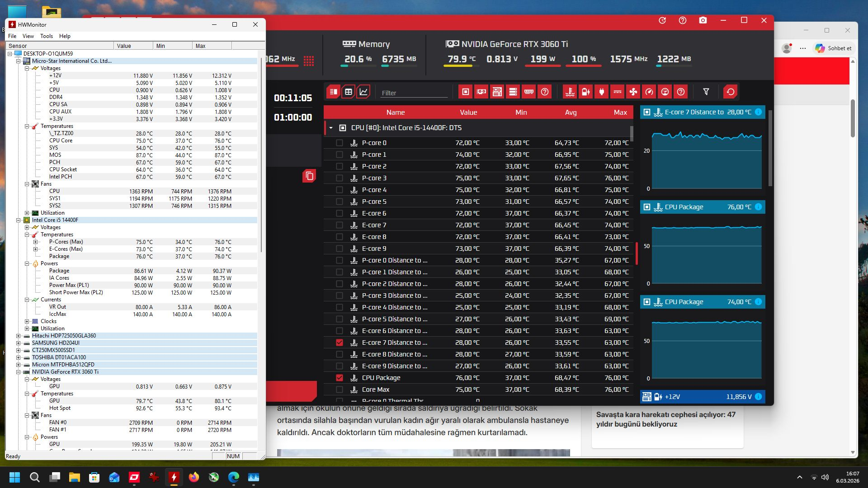Viewport: 868px width, 488px height.
Task: Toggle the motherboard sensor filter icon
Action: click(x=497, y=92)
